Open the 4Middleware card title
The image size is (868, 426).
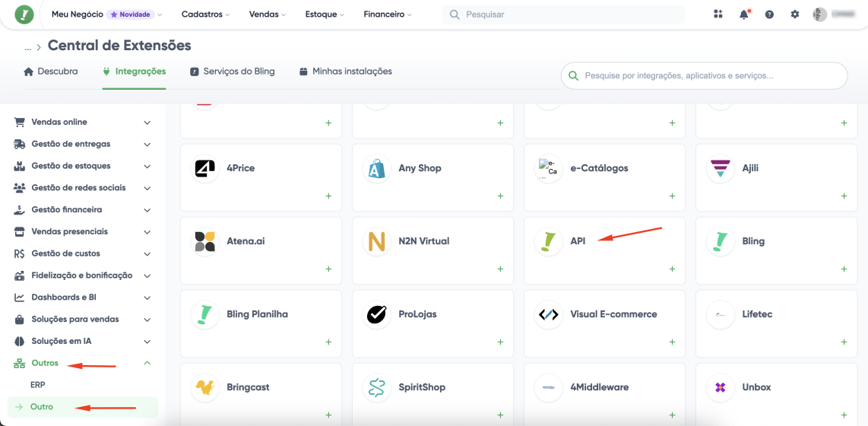[x=600, y=387]
